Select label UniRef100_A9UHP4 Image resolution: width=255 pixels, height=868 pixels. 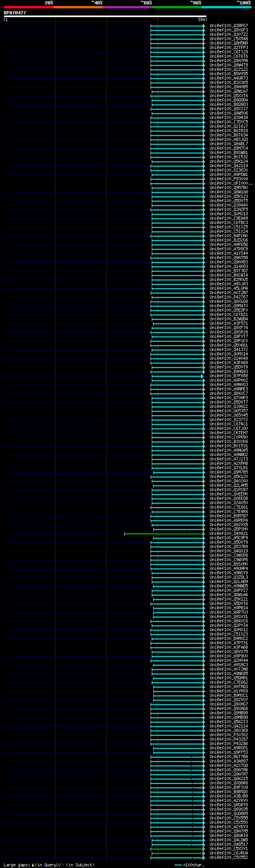(x=229, y=568)
